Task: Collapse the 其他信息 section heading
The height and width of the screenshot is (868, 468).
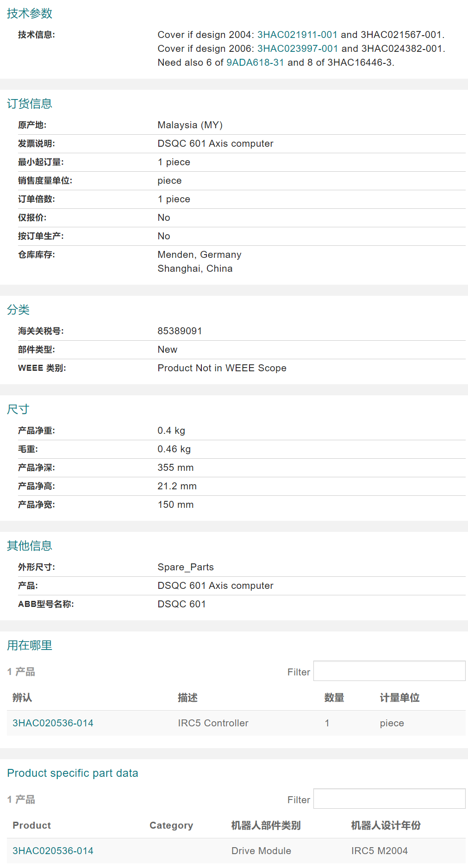Action: pos(30,546)
